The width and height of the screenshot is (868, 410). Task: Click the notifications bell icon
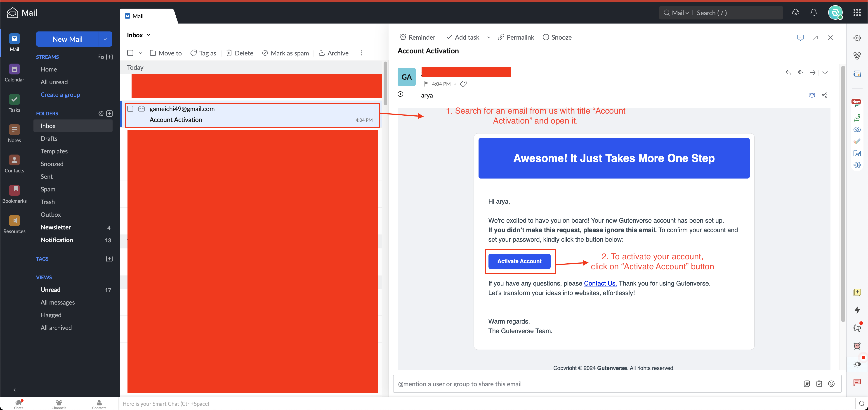coord(814,13)
